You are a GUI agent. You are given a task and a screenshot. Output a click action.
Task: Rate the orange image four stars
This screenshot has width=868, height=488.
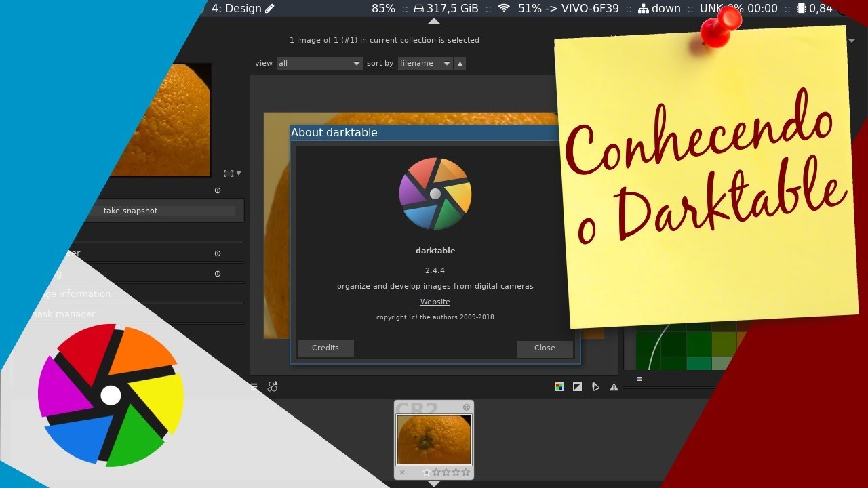click(x=456, y=472)
